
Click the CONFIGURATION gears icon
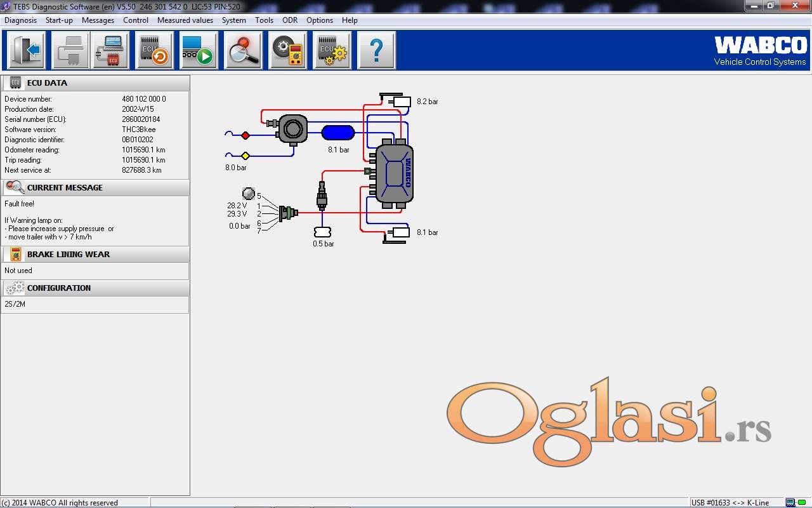(15, 288)
